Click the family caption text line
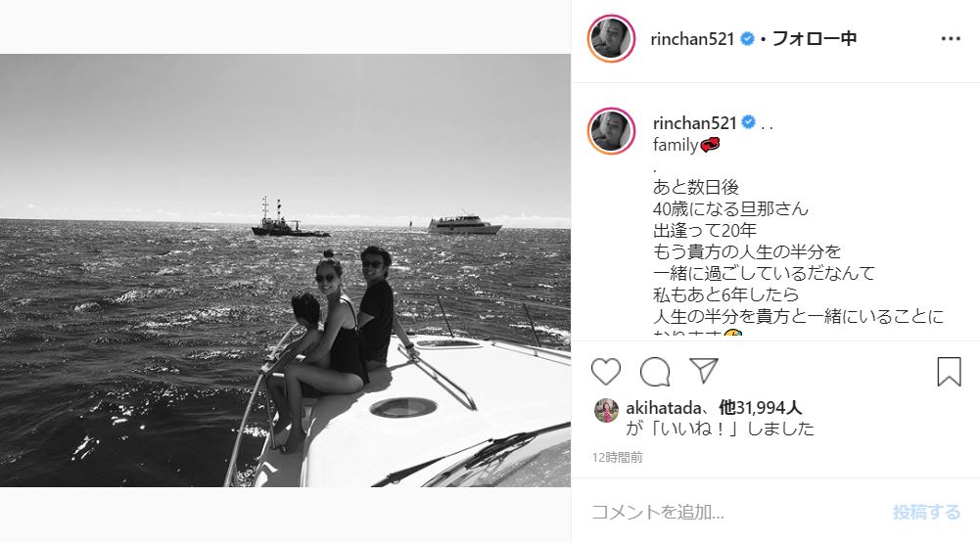This screenshot has height=543, width=980. 685,145
